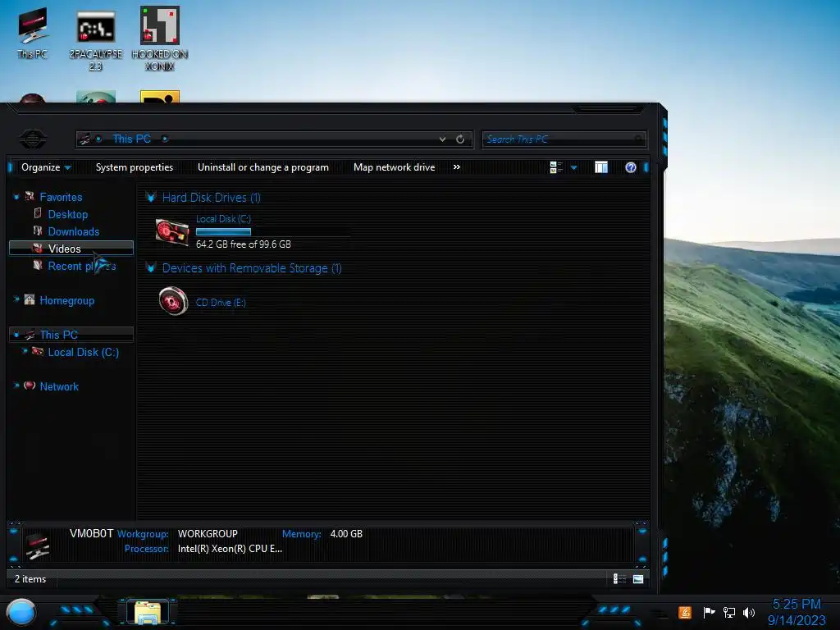Click the Network tree icon
Viewport: 840px width, 630px height.
[x=30, y=386]
